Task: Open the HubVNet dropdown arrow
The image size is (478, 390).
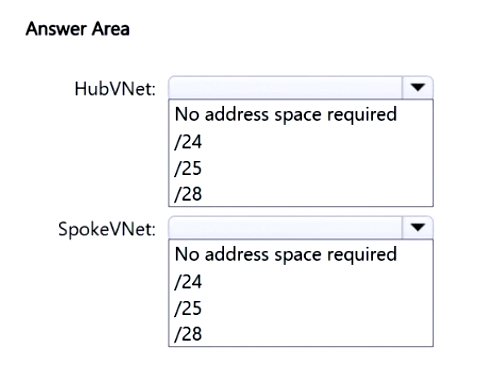Action: (x=418, y=88)
